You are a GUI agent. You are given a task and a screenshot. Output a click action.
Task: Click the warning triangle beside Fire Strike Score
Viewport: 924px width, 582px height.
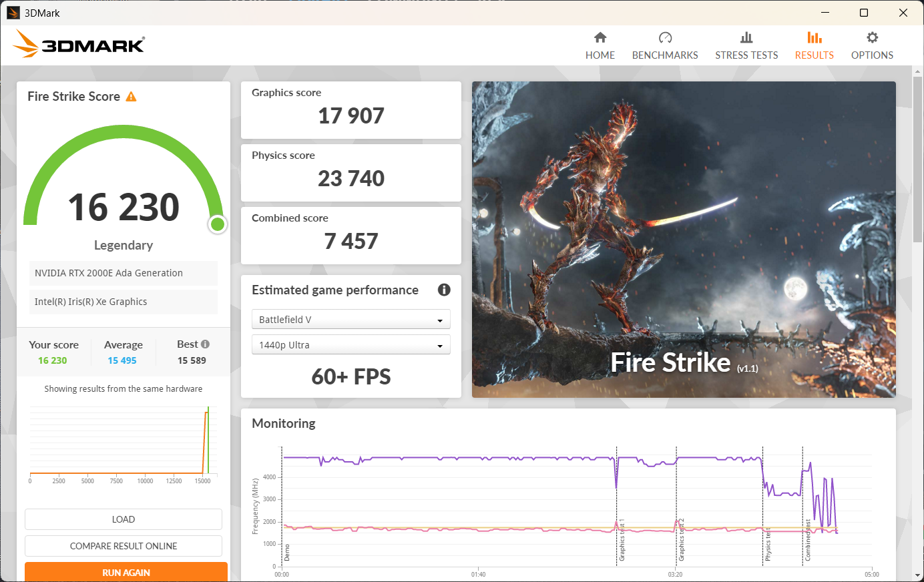(x=131, y=97)
